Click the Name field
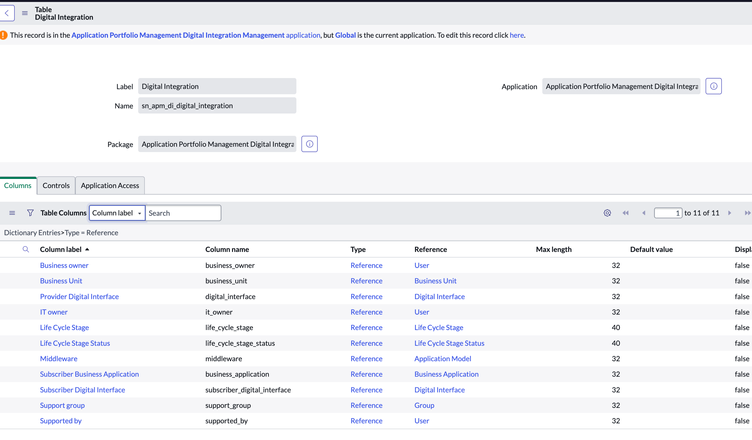 (x=217, y=106)
